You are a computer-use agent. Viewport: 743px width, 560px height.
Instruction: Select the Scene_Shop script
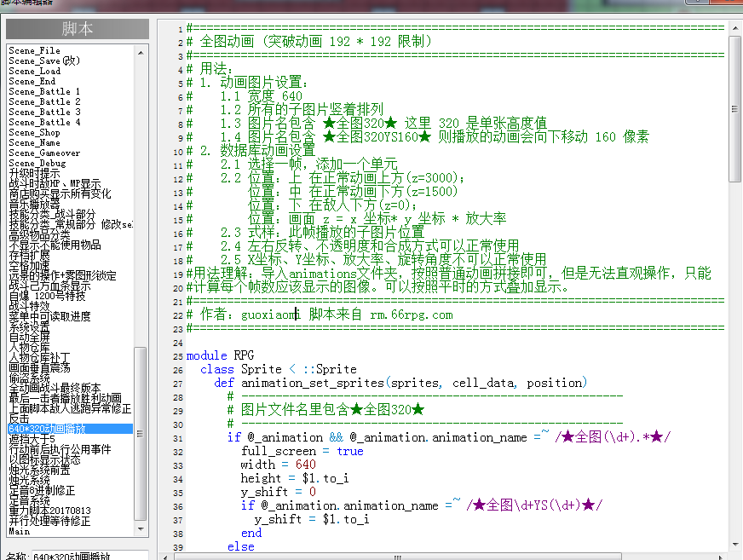(34, 132)
